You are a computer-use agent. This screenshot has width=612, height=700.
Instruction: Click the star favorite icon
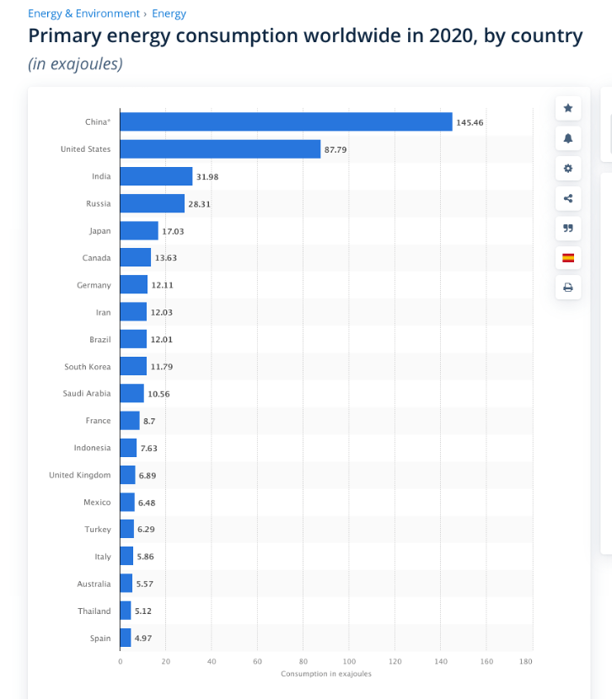pos(567,108)
